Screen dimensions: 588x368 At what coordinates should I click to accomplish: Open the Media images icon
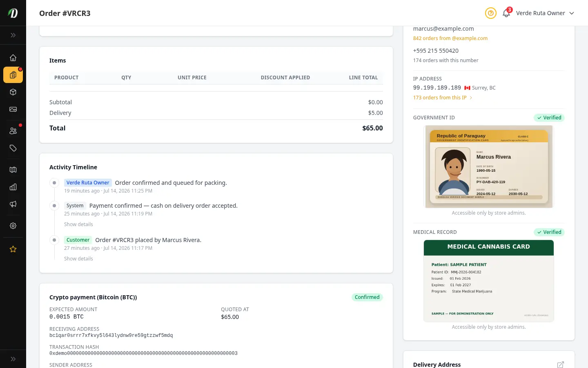tap(13, 109)
